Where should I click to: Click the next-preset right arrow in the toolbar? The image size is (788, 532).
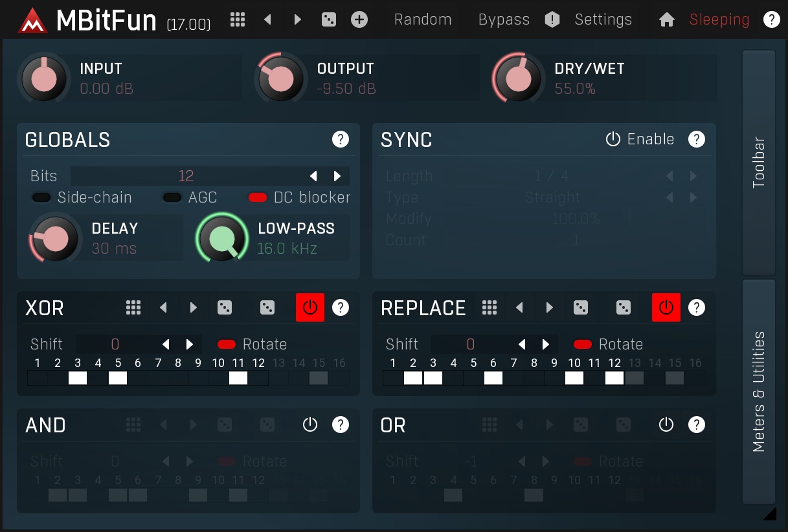[297, 19]
